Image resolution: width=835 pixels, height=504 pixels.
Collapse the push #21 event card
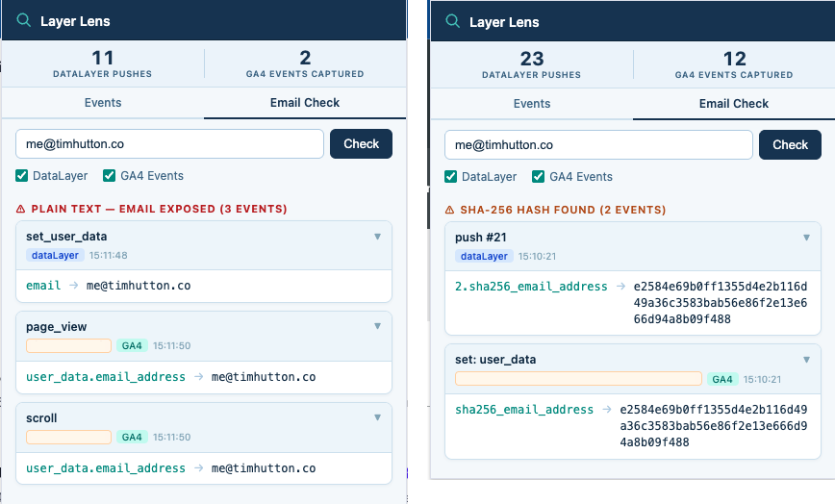click(x=807, y=238)
